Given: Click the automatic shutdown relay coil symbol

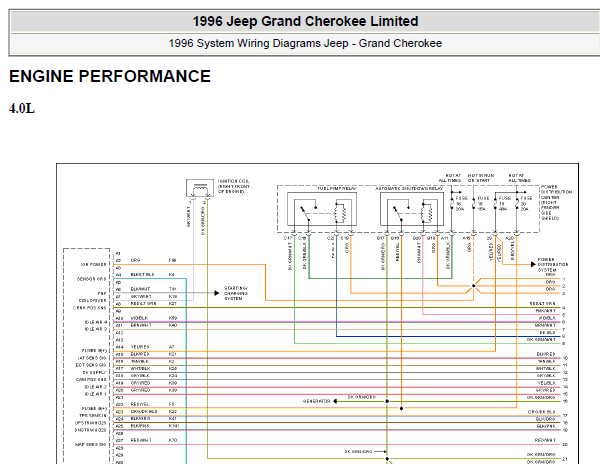Looking at the screenshot, I should tap(426, 213).
